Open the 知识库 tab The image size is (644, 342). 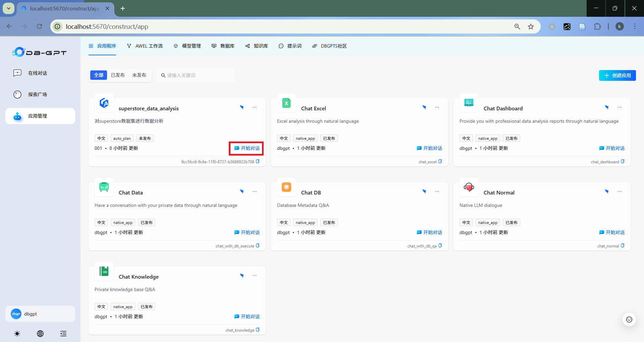point(257,46)
